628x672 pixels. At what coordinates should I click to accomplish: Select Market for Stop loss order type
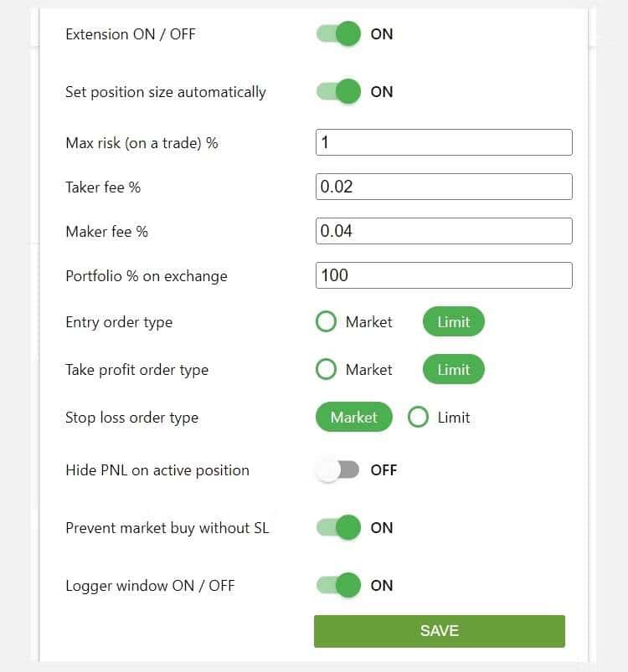353,418
